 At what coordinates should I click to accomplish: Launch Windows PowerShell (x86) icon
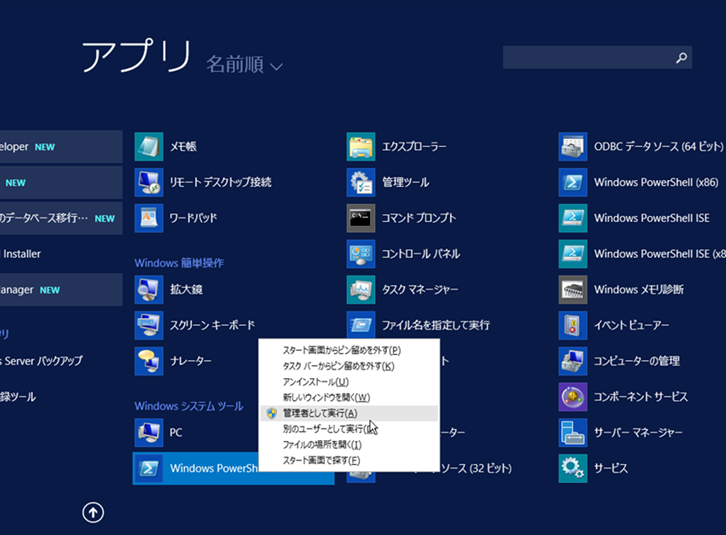[573, 182]
